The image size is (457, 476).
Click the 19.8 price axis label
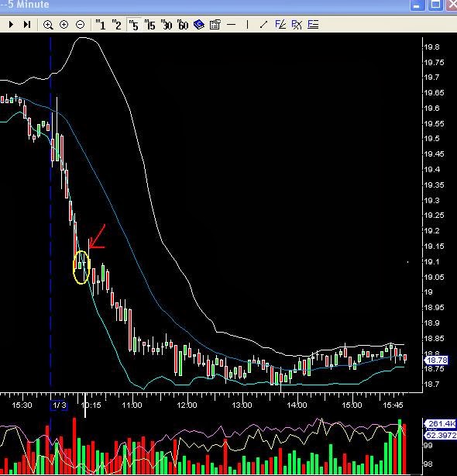[x=432, y=47]
